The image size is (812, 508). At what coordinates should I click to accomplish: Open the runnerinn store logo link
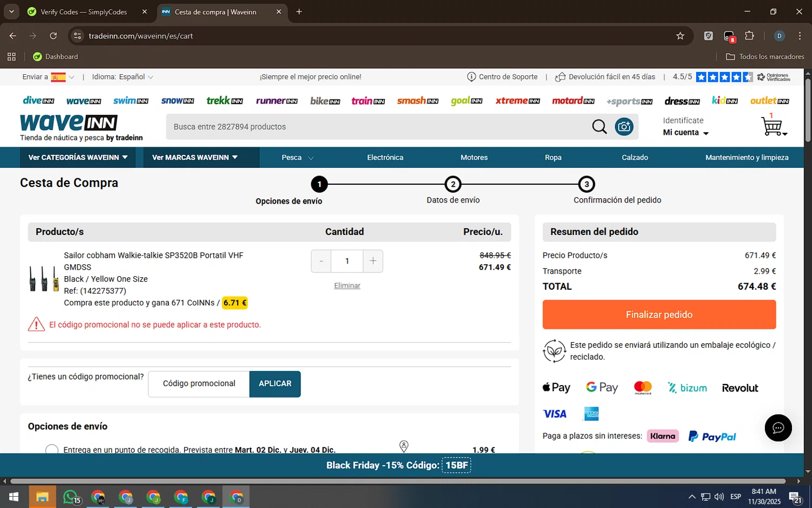pyautogui.click(x=277, y=101)
